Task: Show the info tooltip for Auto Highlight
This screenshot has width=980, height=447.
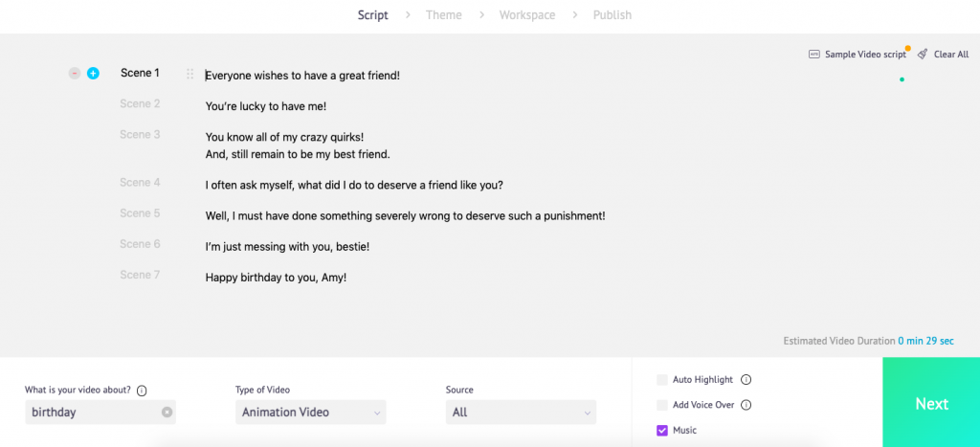Action: (x=746, y=379)
